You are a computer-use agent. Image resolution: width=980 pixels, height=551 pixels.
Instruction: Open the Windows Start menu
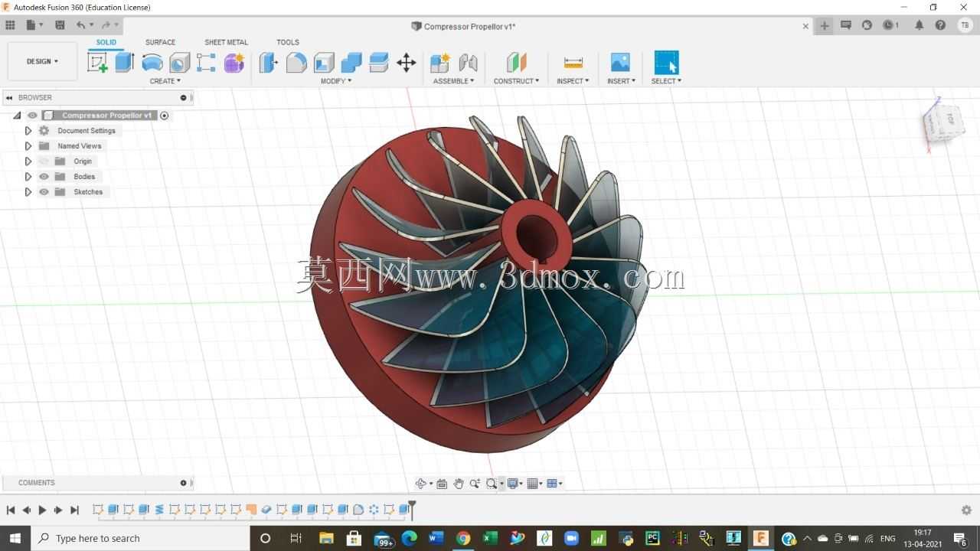[x=15, y=538]
